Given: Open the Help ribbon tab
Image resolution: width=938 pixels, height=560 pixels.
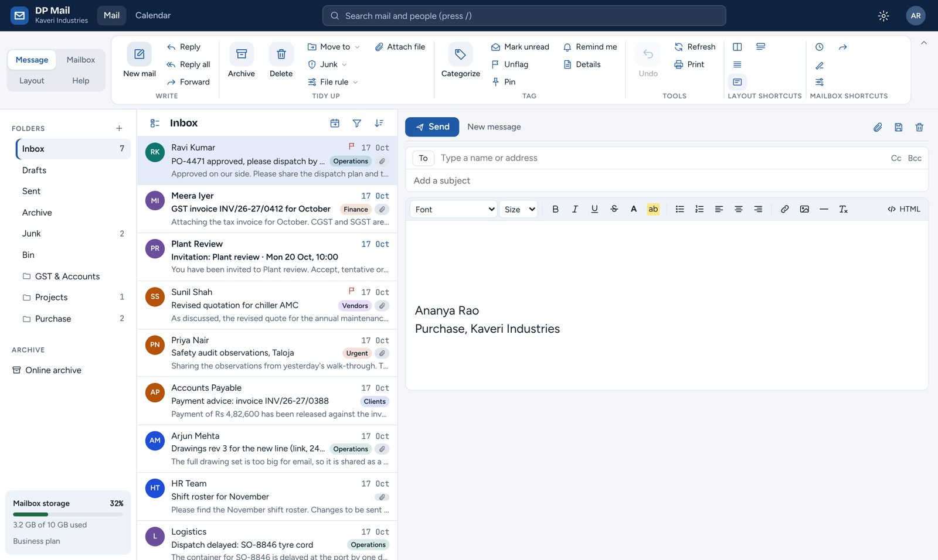Looking at the screenshot, I should pyautogui.click(x=81, y=81).
